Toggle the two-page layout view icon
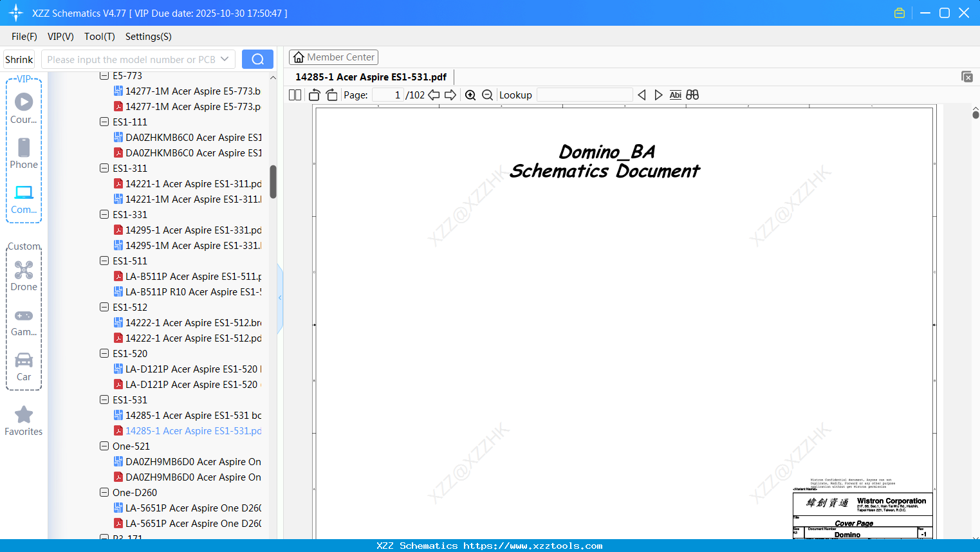 pos(295,95)
